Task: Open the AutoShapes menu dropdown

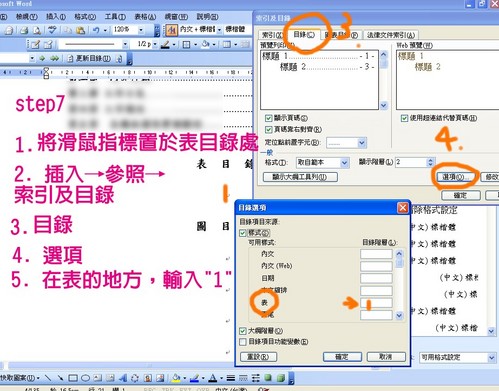Action: point(20,378)
